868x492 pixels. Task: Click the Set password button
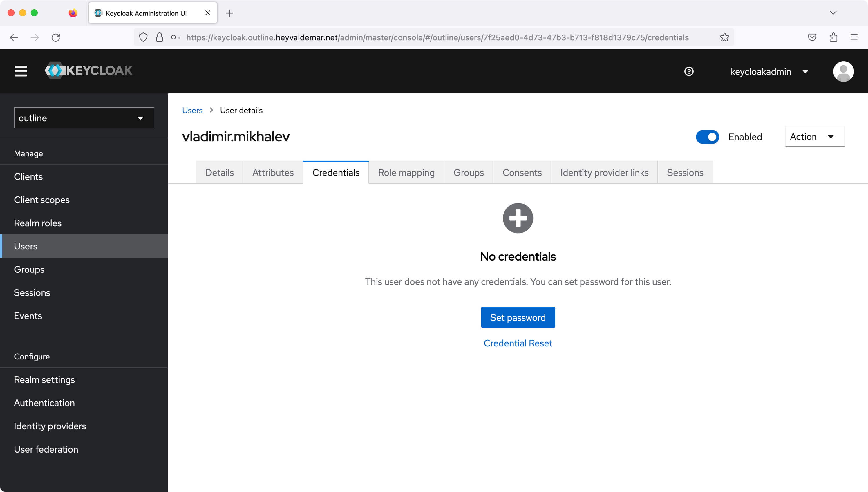tap(518, 317)
